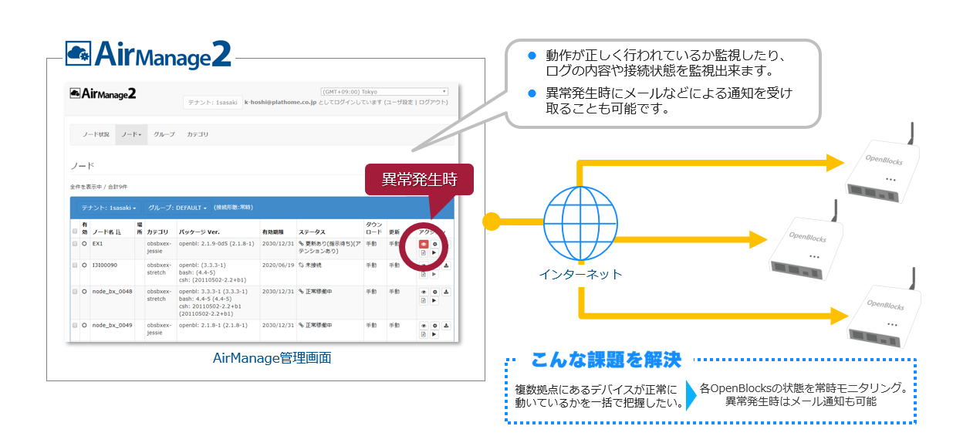
Task: Click the AirManage2 logo in management screen
Action: (x=103, y=93)
